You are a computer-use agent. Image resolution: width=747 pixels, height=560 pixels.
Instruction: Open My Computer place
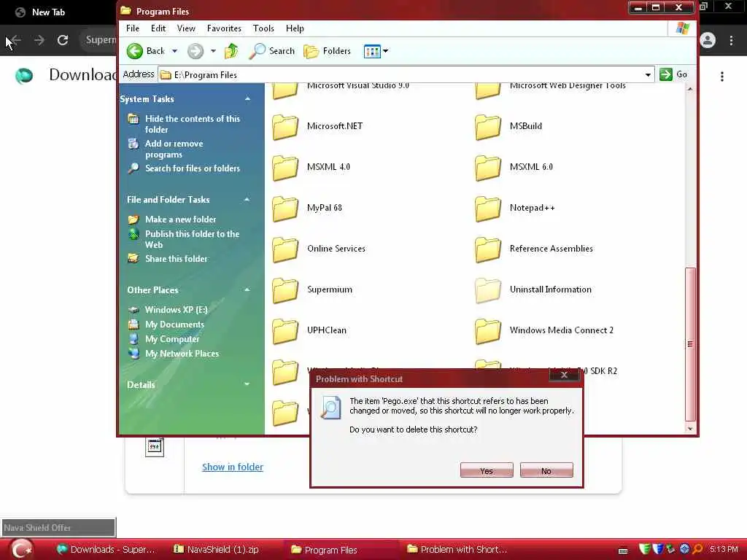tap(172, 340)
